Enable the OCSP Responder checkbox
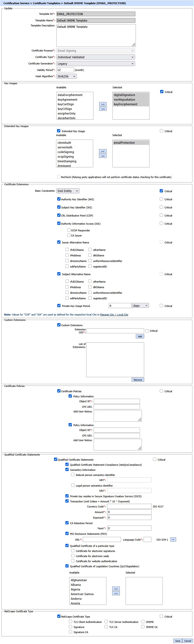Image resolution: width=194 pixels, height=644 pixels. tap(69, 230)
